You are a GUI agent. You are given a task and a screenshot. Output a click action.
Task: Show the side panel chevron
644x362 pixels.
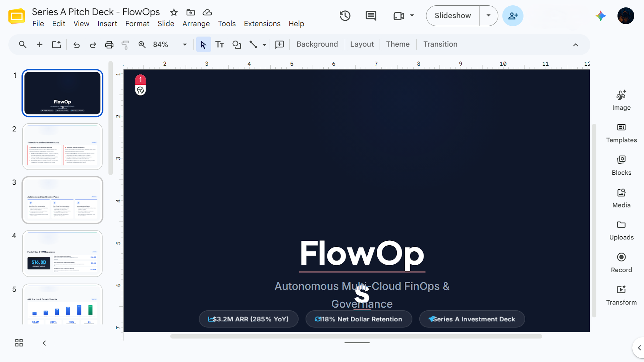(639, 348)
